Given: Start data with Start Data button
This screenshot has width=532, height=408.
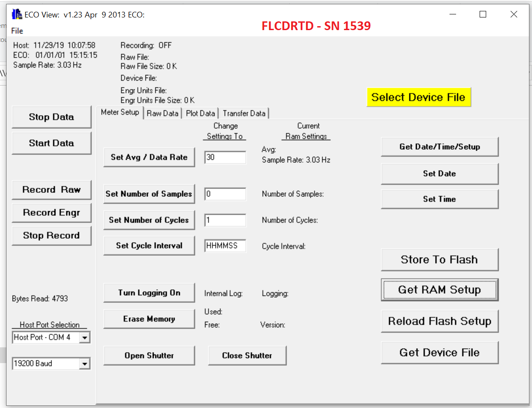Looking at the screenshot, I should coord(51,143).
